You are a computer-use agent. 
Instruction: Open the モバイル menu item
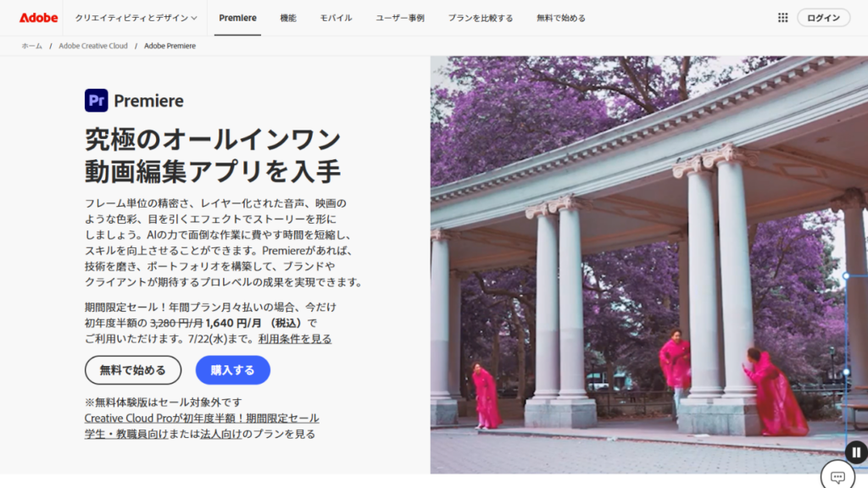(336, 18)
